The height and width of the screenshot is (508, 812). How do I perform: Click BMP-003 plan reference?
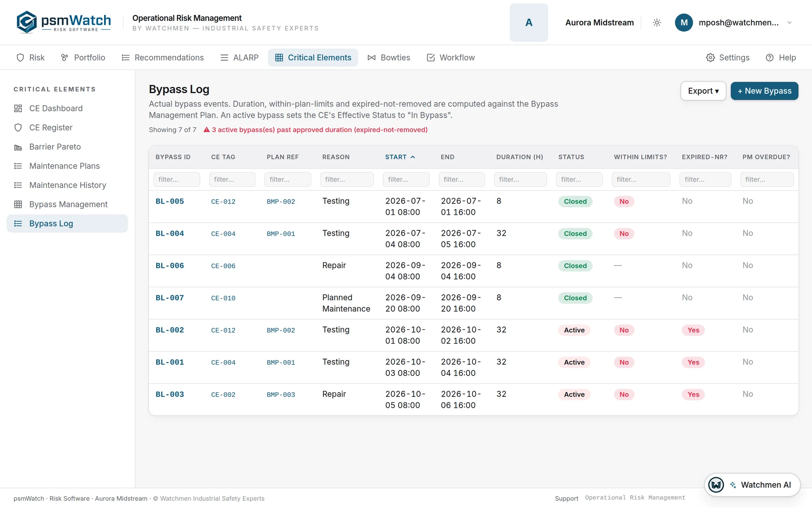[281, 395]
